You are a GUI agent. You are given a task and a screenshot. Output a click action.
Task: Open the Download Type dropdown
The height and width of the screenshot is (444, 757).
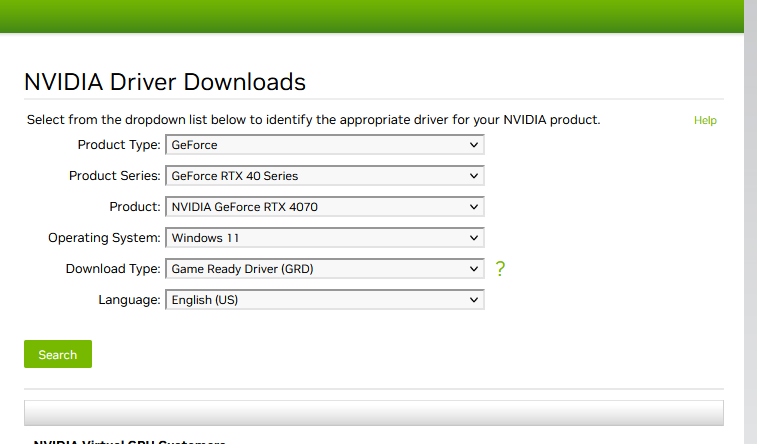(324, 269)
